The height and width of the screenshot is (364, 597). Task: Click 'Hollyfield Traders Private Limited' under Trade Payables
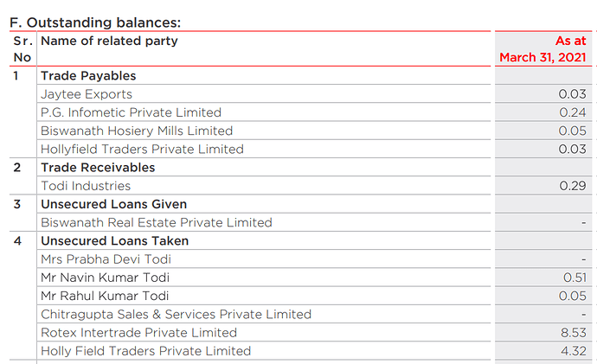point(142,149)
